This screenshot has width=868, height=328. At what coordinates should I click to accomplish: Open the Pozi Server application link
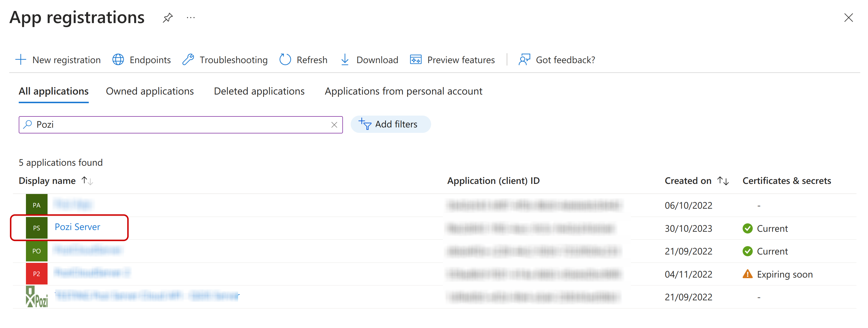[x=77, y=227]
